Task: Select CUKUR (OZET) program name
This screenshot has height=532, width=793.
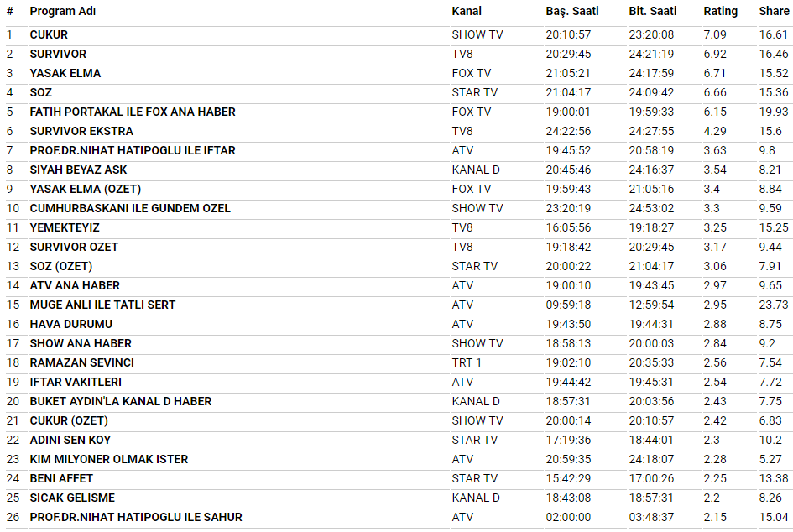Action: coord(69,420)
